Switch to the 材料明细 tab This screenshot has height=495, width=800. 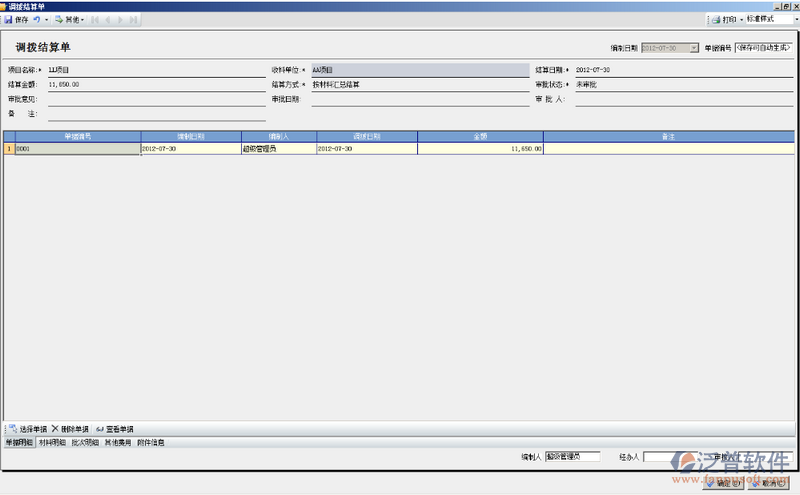[52, 441]
